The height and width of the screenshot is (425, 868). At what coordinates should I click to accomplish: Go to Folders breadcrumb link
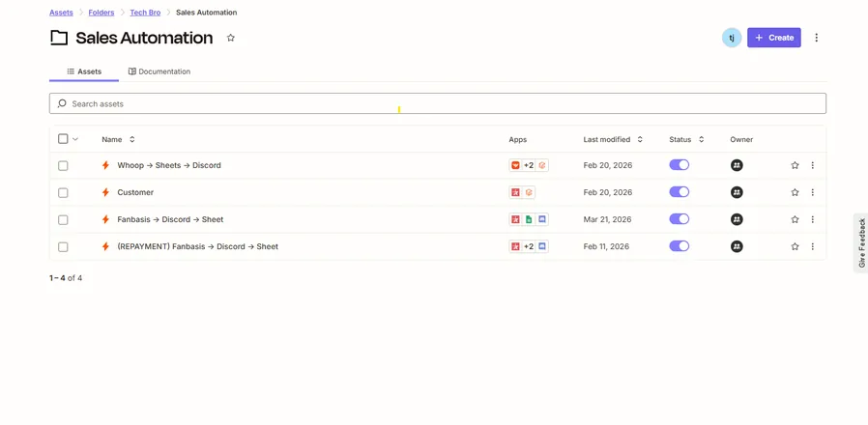click(101, 13)
